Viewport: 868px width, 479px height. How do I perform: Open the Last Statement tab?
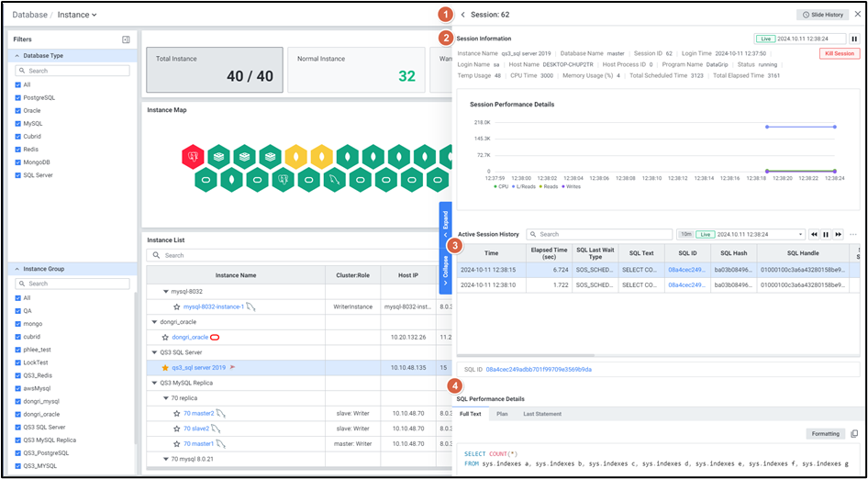tap(542, 414)
